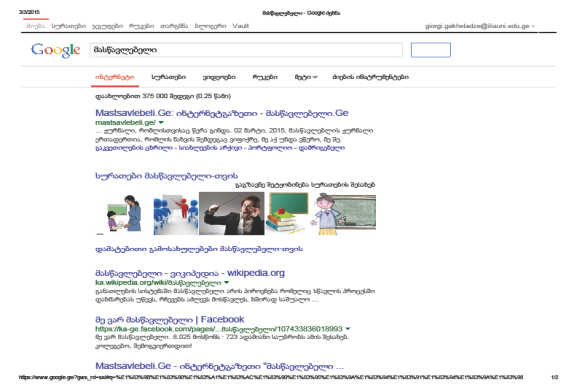578x391 pixels.
Task: Click the cartoon teacher at blackboard thumbnail
Action: point(343,213)
